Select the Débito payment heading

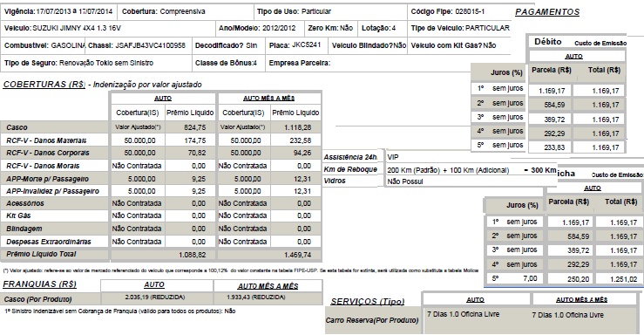coord(548,42)
